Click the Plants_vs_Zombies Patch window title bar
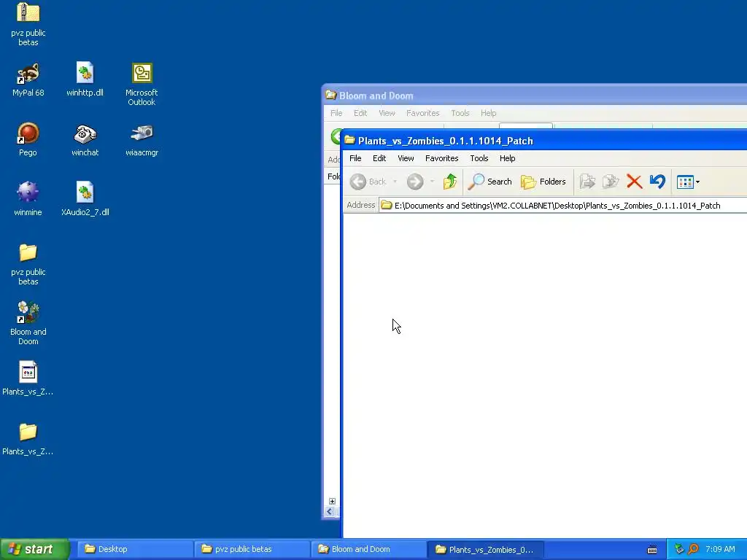 click(544, 141)
